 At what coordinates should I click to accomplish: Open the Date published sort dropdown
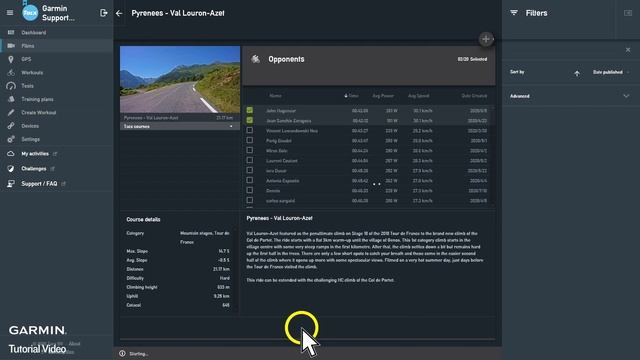click(611, 72)
